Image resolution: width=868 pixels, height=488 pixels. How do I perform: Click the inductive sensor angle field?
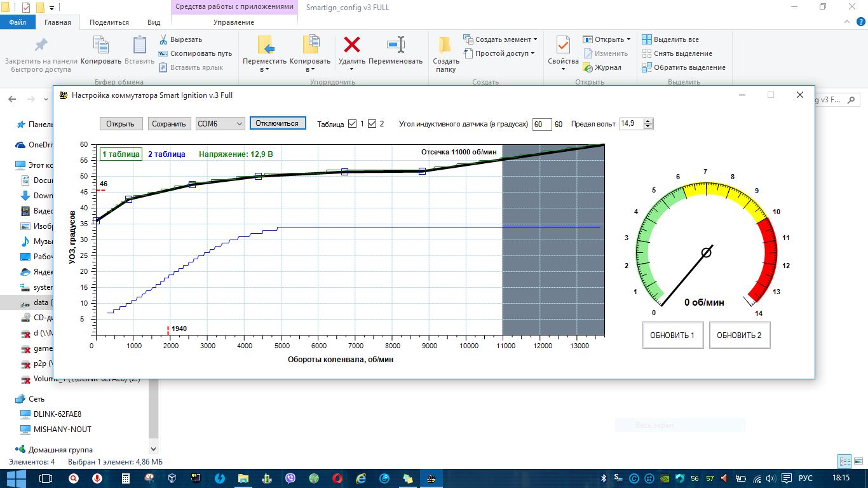point(541,124)
